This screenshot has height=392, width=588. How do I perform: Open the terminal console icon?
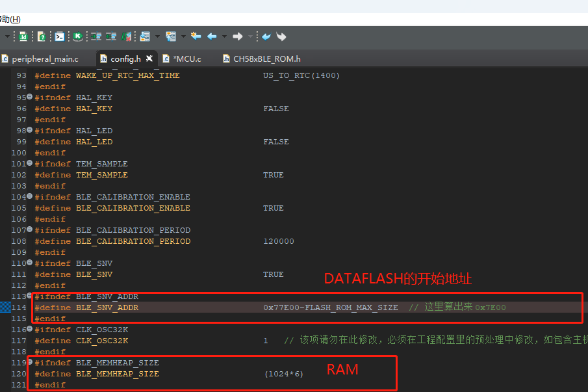coord(60,36)
